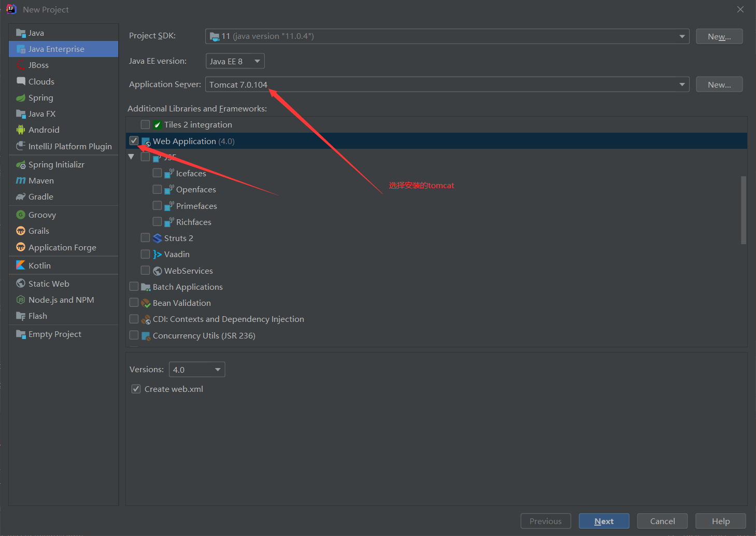Click the Java folder icon in sidebar
This screenshot has width=756, height=536.
point(21,33)
